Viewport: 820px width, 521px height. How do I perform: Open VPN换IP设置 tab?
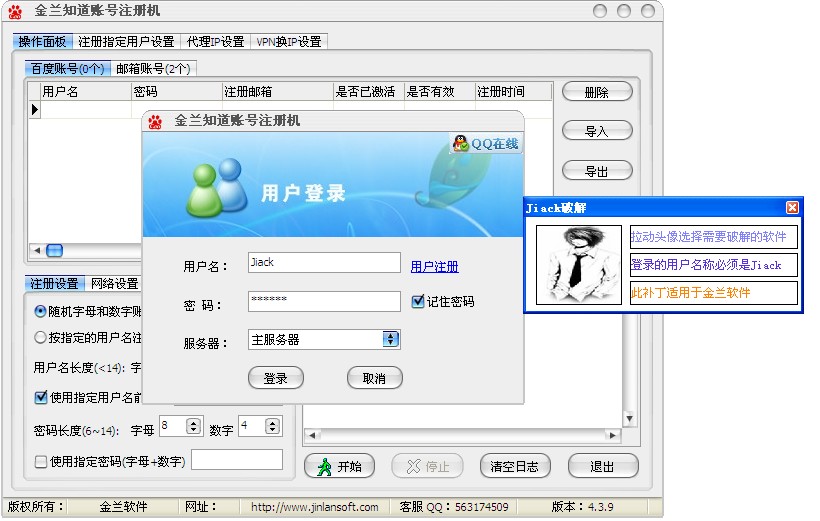coord(289,42)
